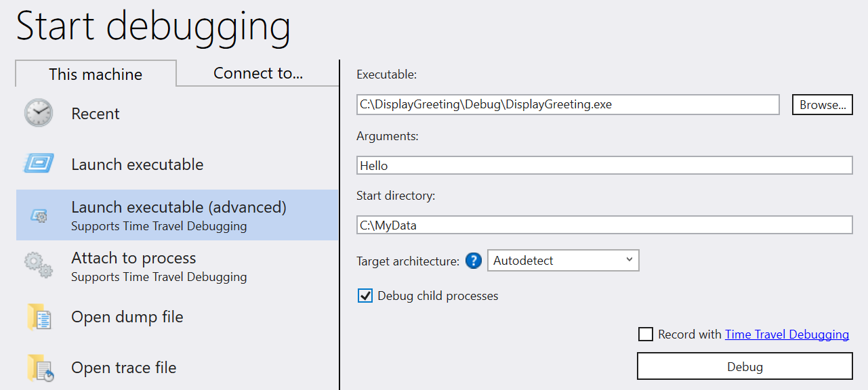
Task: Click the Debug button
Action: click(743, 366)
